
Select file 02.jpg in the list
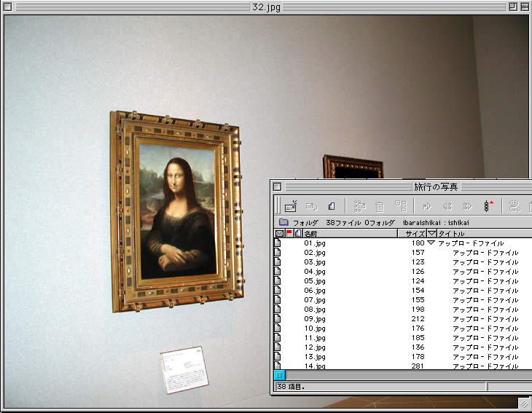coord(315,253)
